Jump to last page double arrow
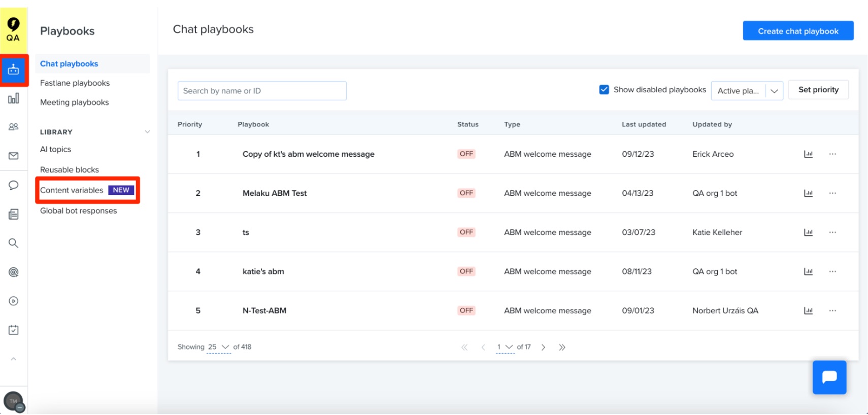The width and height of the screenshot is (868, 415). 562,348
